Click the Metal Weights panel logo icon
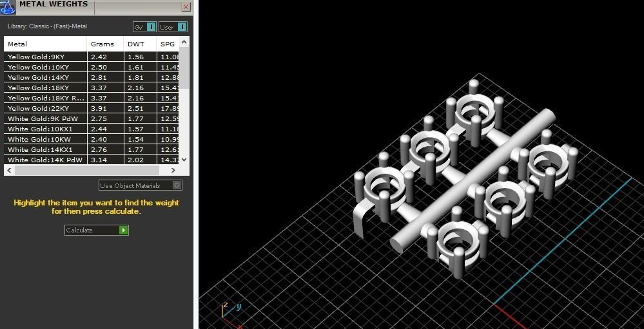Viewport: 644px width, 329px height. click(7, 7)
